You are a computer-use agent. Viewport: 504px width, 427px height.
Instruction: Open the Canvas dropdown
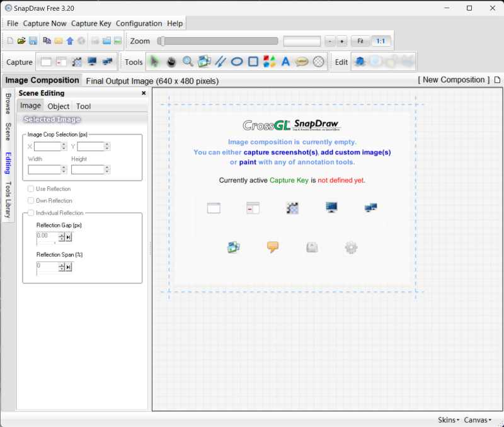coord(478,420)
